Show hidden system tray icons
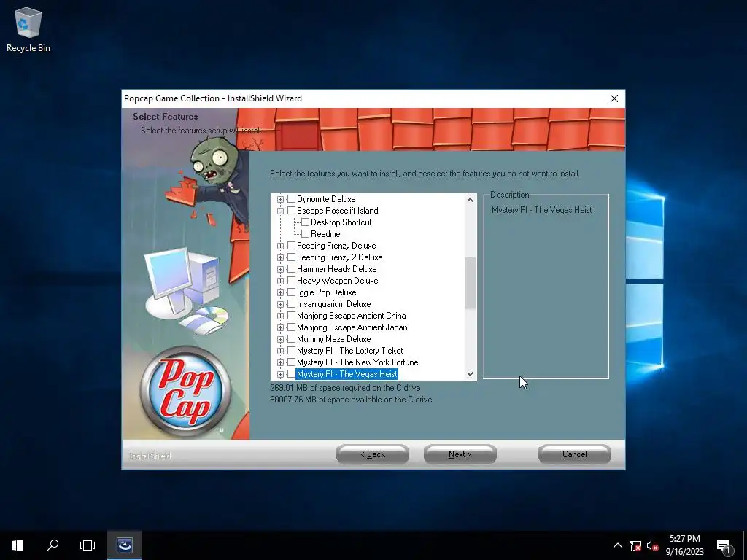 [x=617, y=545]
